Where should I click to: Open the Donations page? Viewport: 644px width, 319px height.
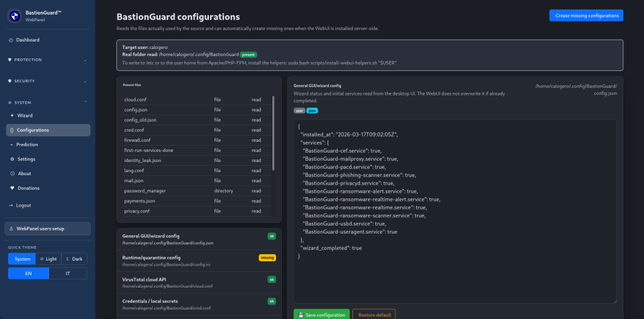[48, 188]
